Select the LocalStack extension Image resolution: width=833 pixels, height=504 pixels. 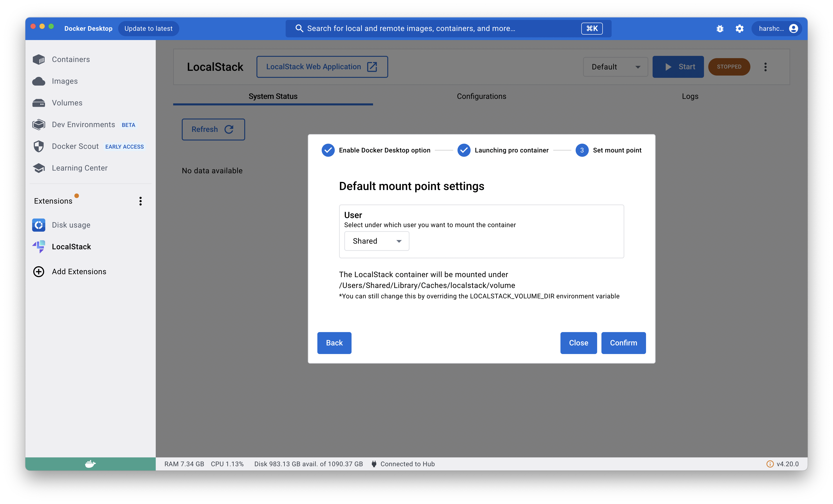[71, 247]
